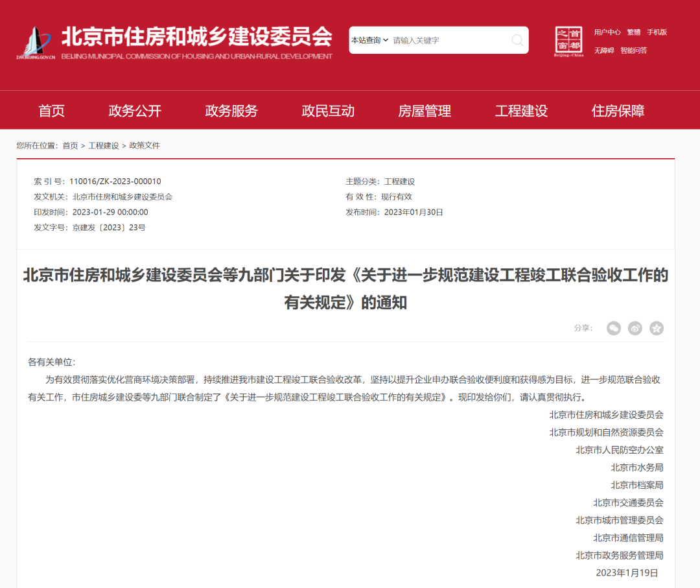This screenshot has width=700, height=588.
Task: Select the 政民互动 menu item
Action: (x=327, y=111)
